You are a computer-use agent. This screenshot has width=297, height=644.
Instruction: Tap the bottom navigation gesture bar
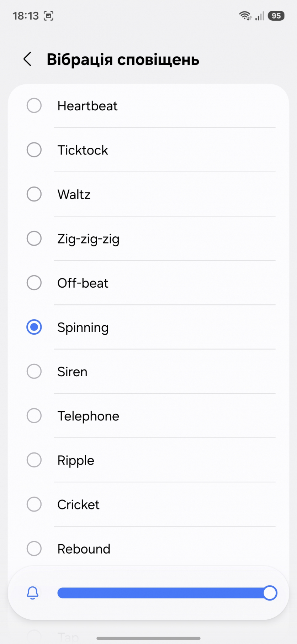coord(148,638)
